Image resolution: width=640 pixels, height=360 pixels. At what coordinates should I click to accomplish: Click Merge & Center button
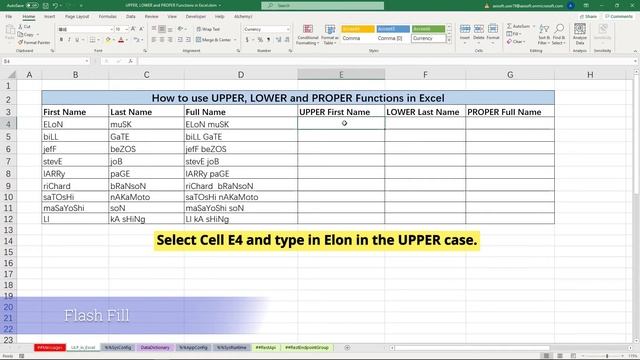coord(213,40)
